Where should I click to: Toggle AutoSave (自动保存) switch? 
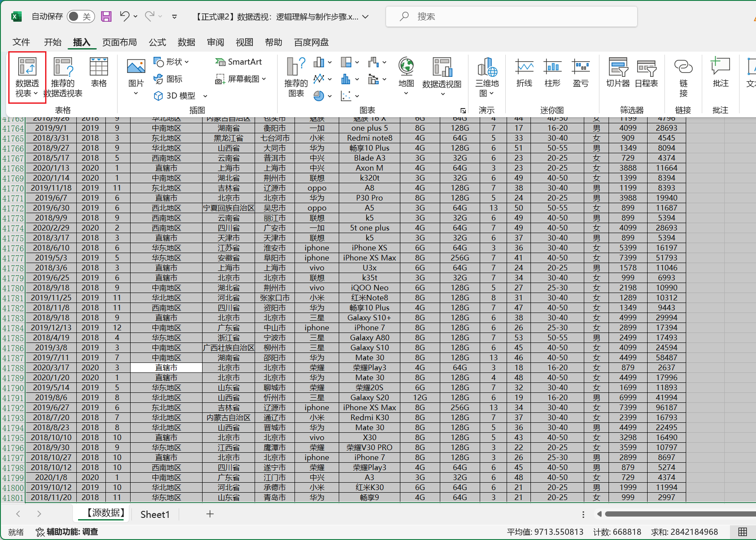click(81, 16)
